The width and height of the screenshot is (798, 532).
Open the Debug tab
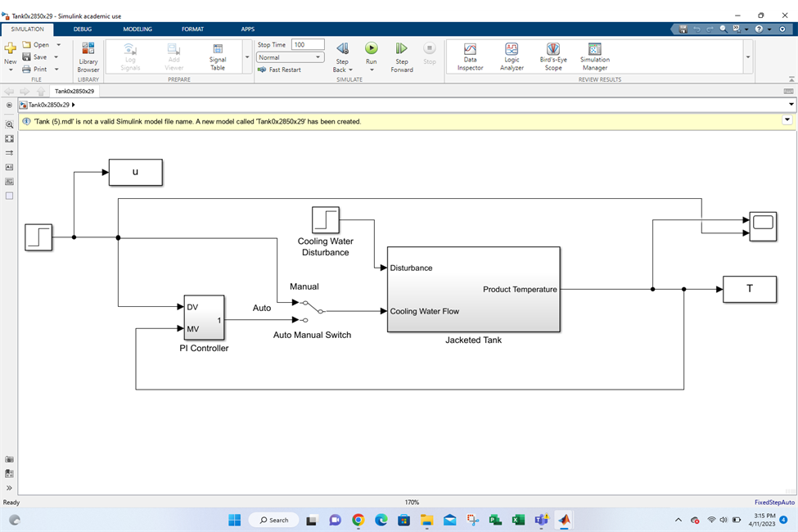(x=83, y=29)
